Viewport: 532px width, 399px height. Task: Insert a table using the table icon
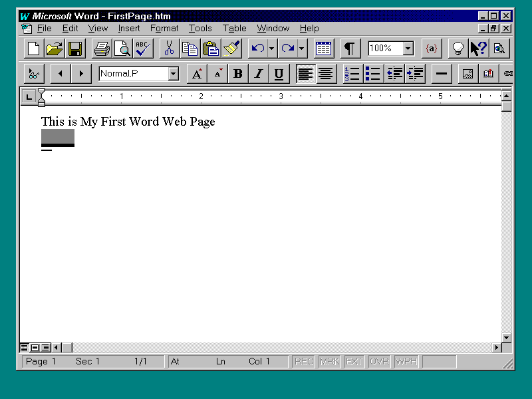pyautogui.click(x=324, y=49)
